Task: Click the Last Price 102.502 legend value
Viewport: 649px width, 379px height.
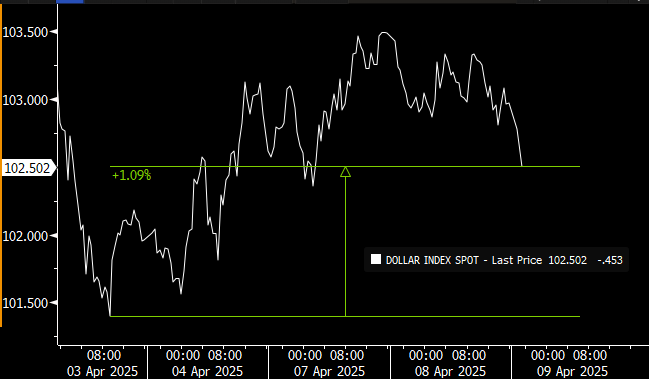Action: coord(539,260)
